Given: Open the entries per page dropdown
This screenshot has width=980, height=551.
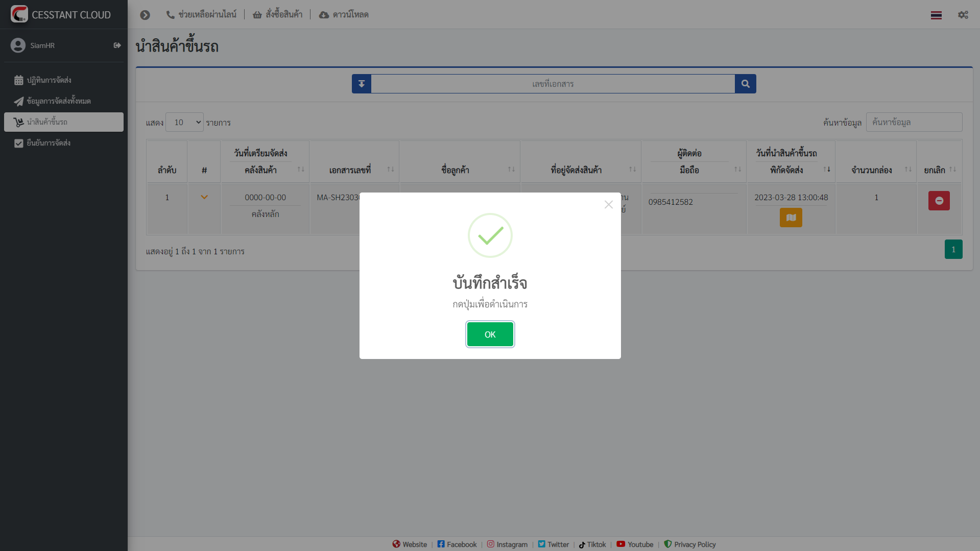Looking at the screenshot, I should pos(184,123).
